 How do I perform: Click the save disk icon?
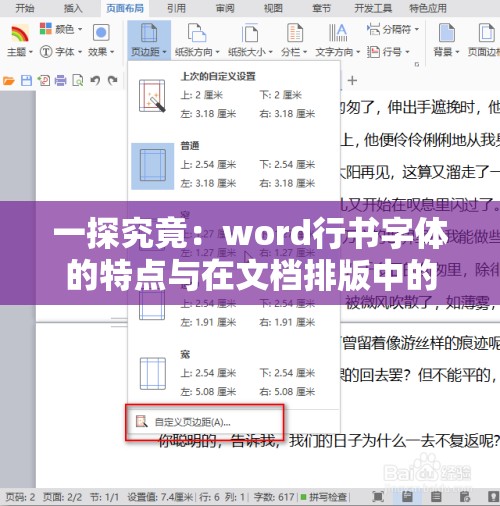pos(26,81)
